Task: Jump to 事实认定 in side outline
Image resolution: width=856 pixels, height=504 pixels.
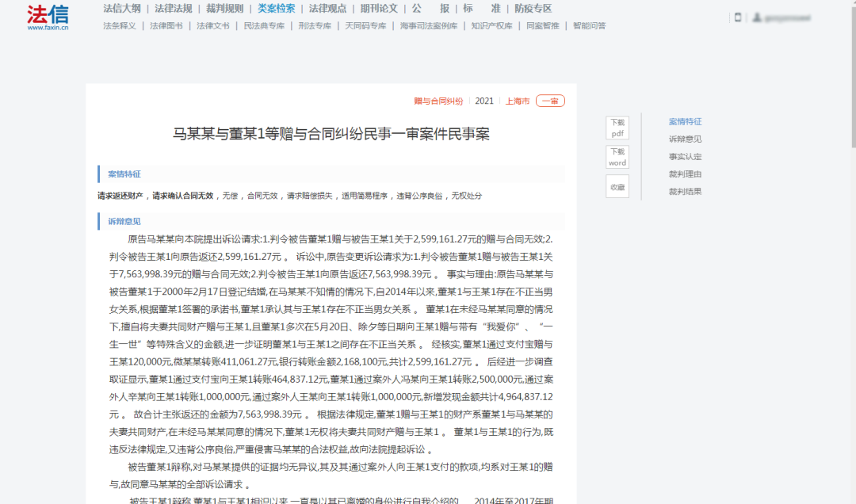Action: [685, 157]
